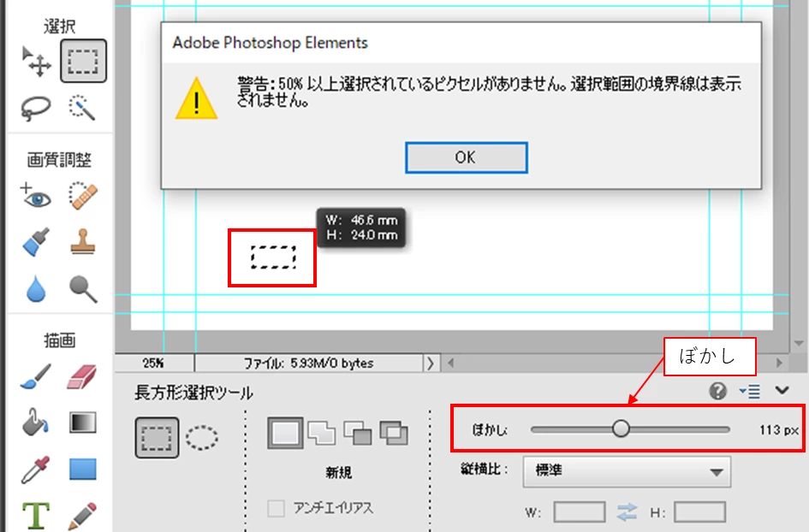Collapse the tool options panel chevron
This screenshot has height=532, width=809.
[x=782, y=390]
